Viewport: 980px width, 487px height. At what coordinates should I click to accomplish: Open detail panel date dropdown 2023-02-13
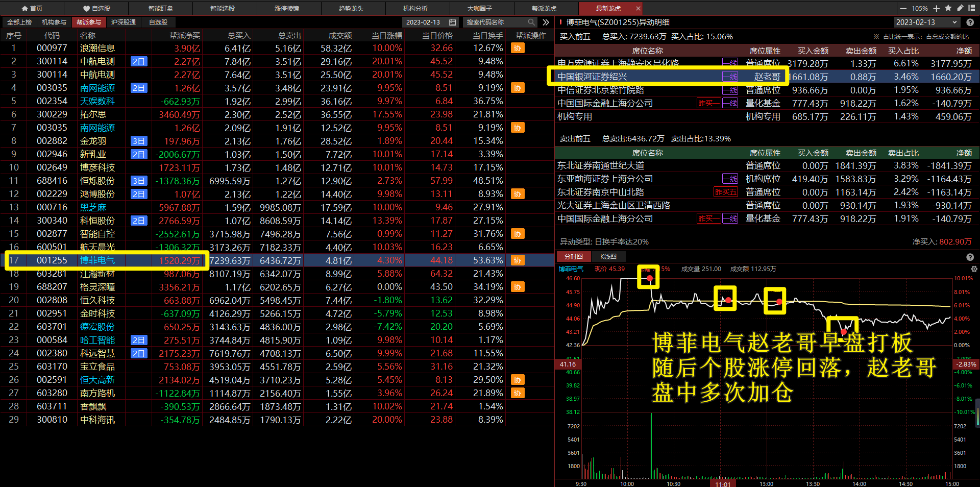926,22
